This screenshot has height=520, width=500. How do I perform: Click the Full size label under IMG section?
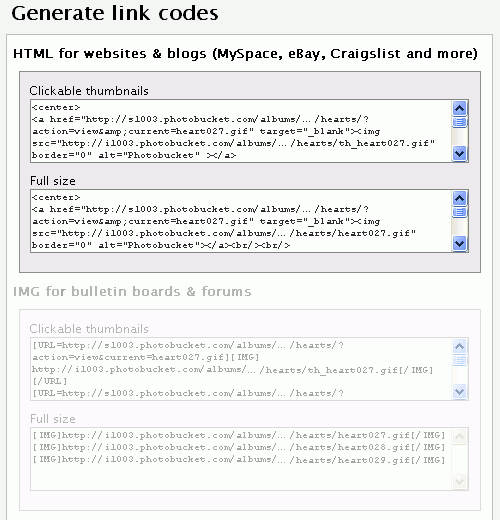53,419
